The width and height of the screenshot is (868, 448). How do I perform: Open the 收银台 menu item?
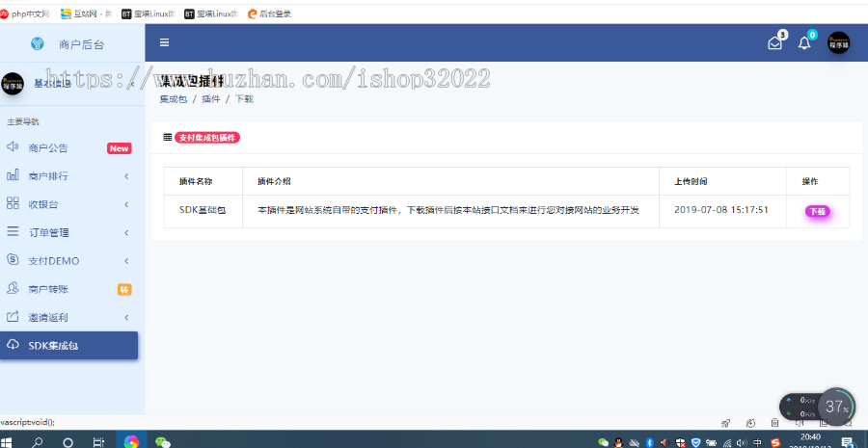(x=69, y=204)
